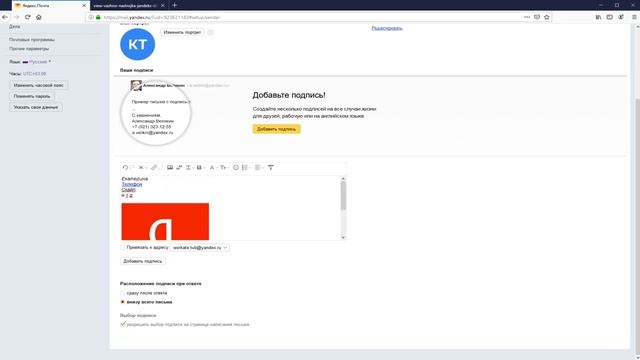
Task: Bookmark this page with the star icon
Action: (x=547, y=17)
